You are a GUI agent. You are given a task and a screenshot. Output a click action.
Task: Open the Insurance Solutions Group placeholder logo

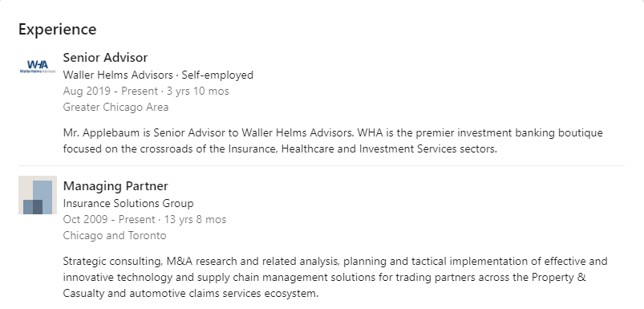[38, 195]
